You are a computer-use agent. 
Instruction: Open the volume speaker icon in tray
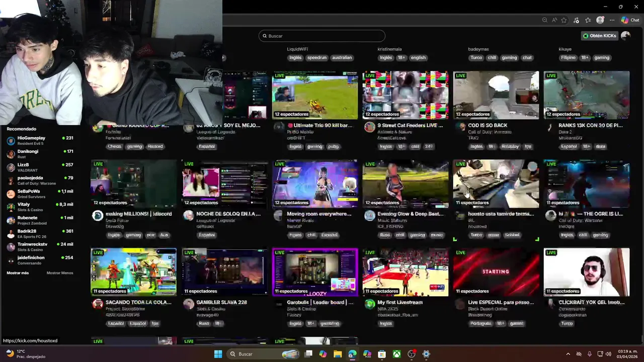[x=609, y=354]
